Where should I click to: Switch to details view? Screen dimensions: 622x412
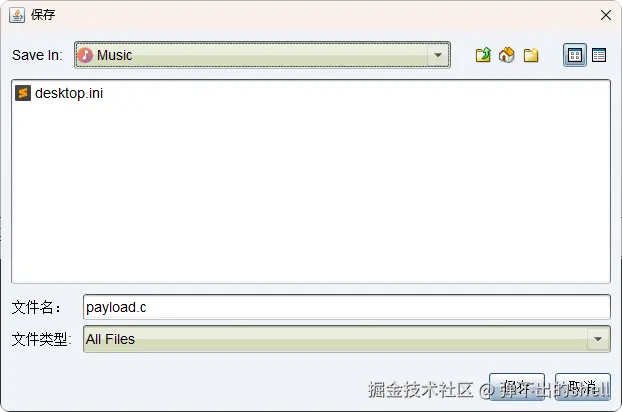tap(599, 55)
